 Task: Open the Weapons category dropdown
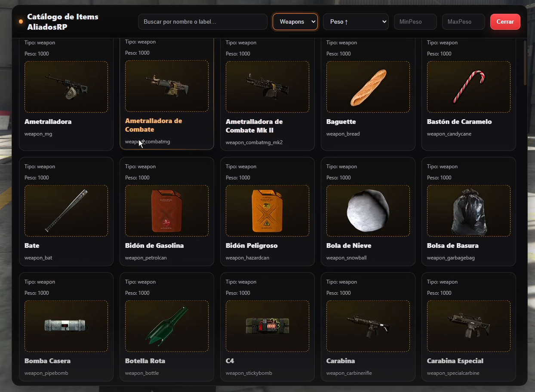295,22
